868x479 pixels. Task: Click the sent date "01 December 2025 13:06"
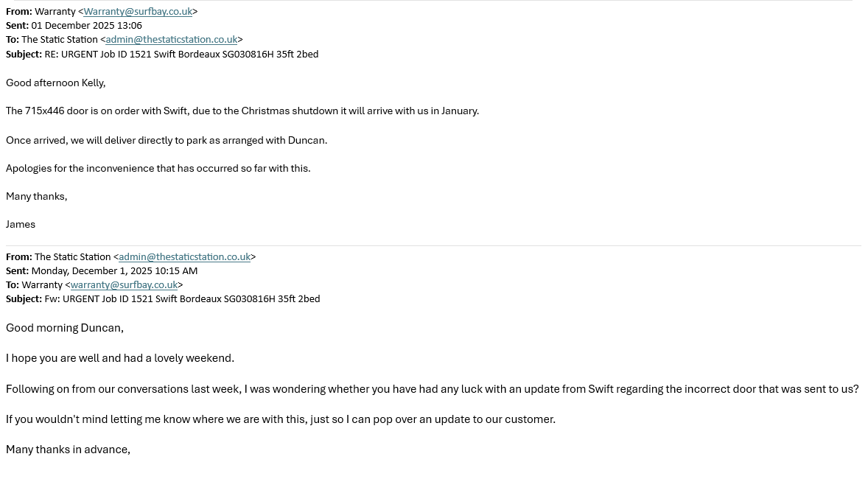pyautogui.click(x=86, y=26)
